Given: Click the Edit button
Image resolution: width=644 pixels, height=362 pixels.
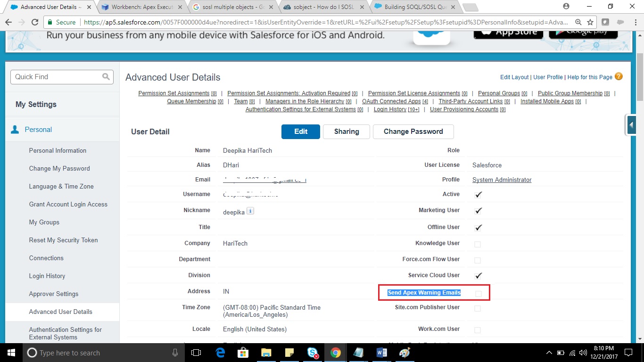Looking at the screenshot, I should [x=301, y=132].
